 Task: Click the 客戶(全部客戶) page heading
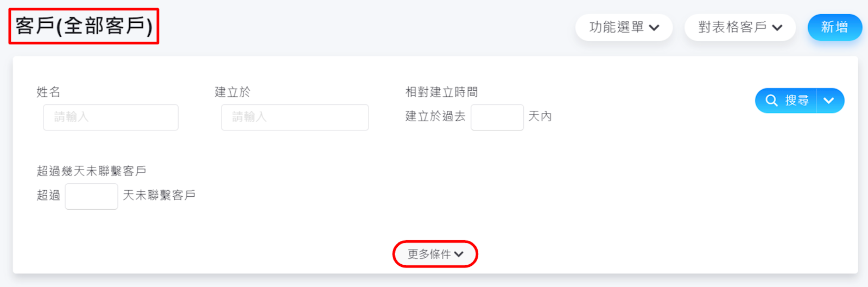coord(84,26)
